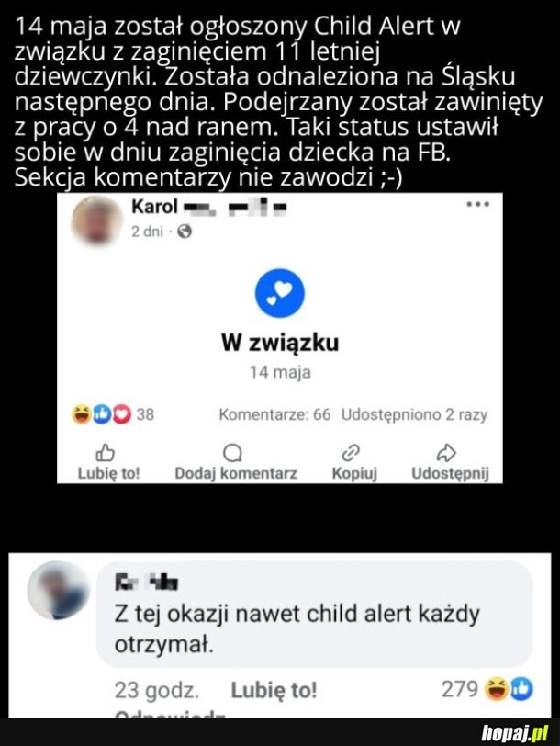Open the Komentarze: 66 link
The image size is (560, 746).
[x=274, y=414]
